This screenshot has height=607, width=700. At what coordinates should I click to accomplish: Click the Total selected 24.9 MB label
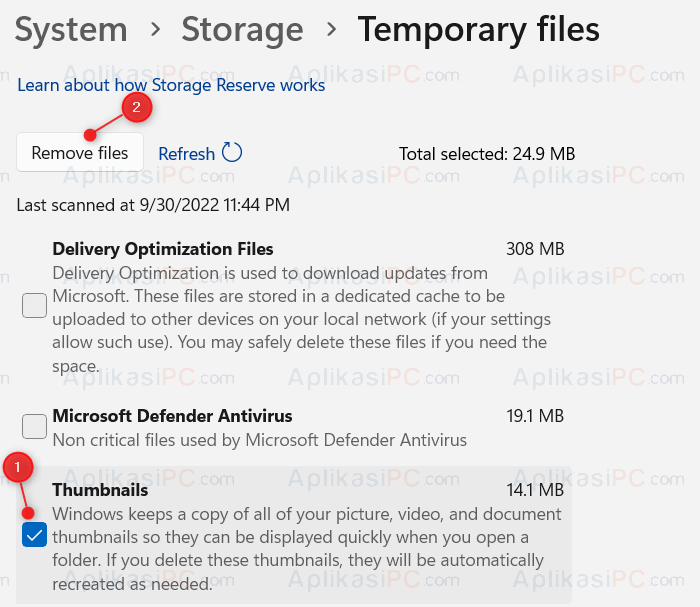pos(487,154)
